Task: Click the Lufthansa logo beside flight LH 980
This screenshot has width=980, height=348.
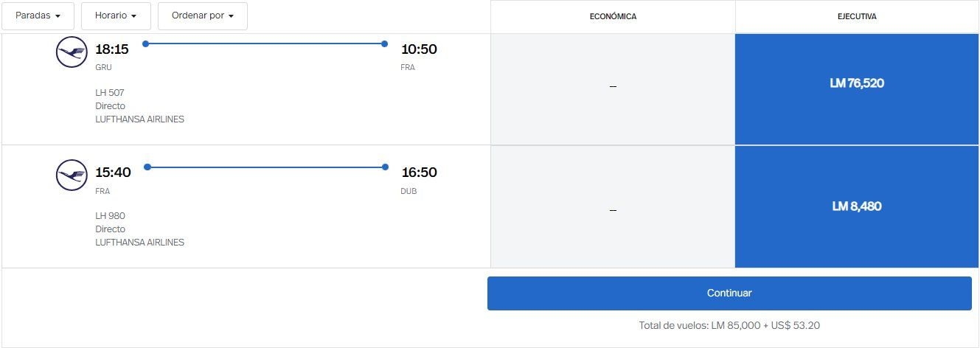Action: tap(72, 175)
